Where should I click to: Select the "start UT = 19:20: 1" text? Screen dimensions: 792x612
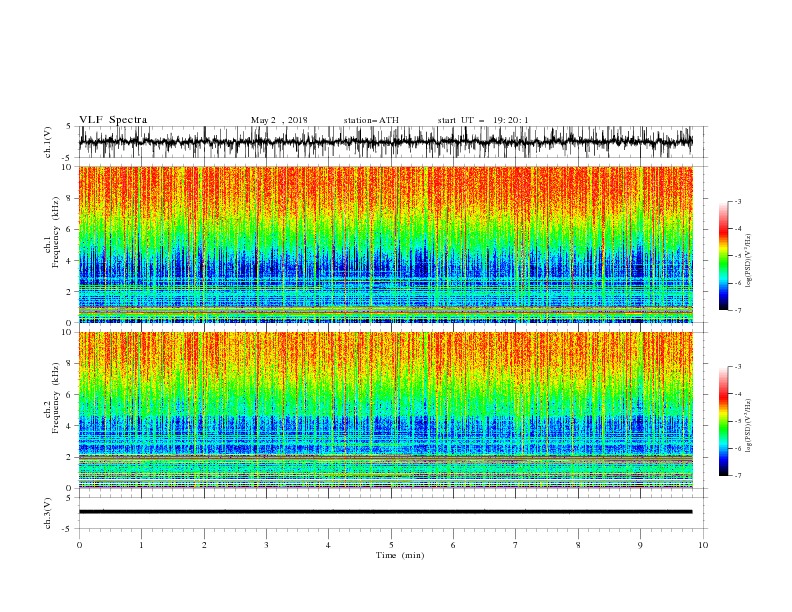coord(483,120)
